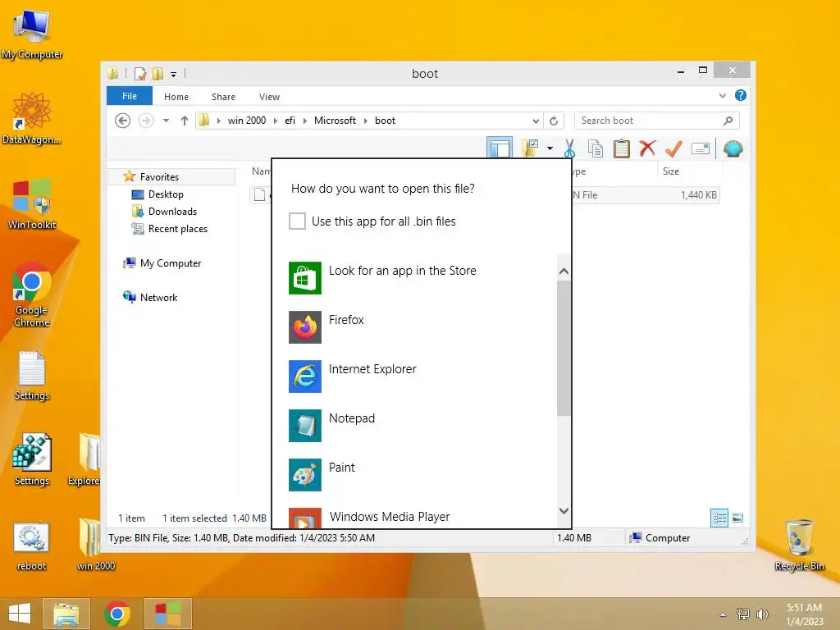This screenshot has width=840, height=630.
Task: Click New folder icon in title bar
Action: tap(158, 73)
